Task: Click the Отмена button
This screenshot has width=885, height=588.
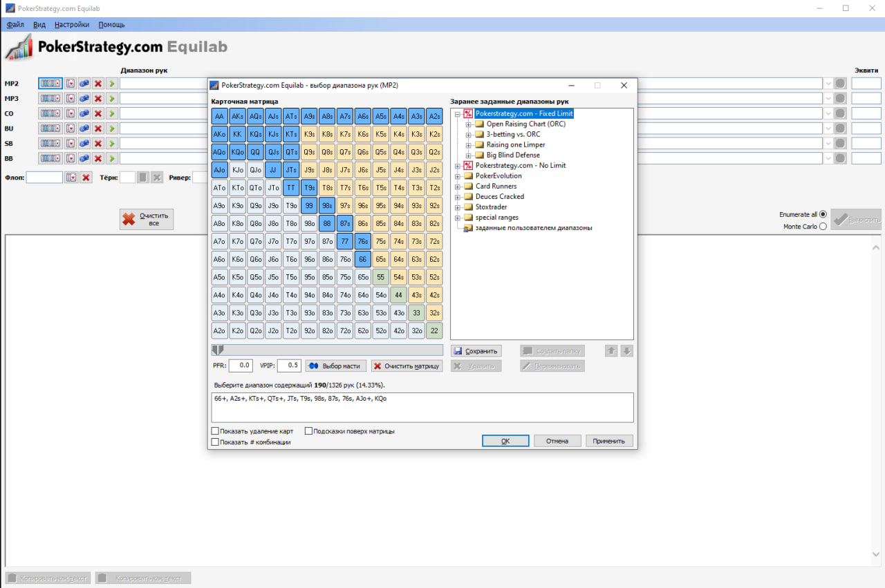Action: (x=557, y=441)
